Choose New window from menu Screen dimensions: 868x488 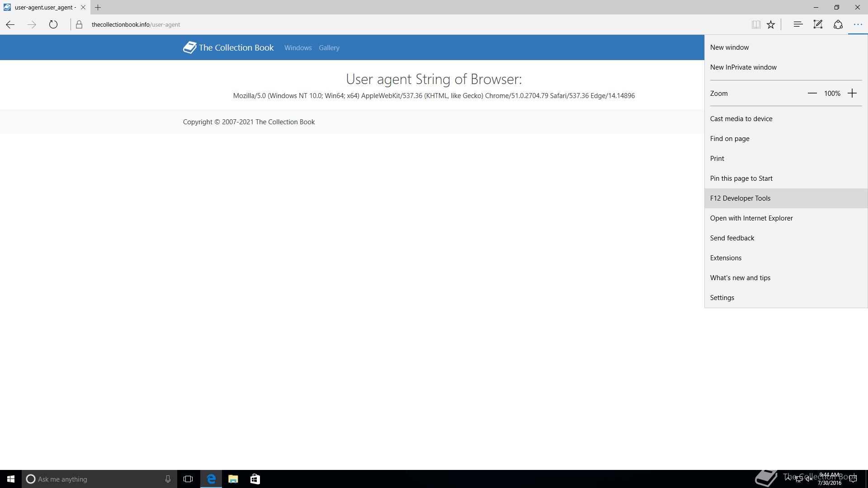[x=786, y=47]
